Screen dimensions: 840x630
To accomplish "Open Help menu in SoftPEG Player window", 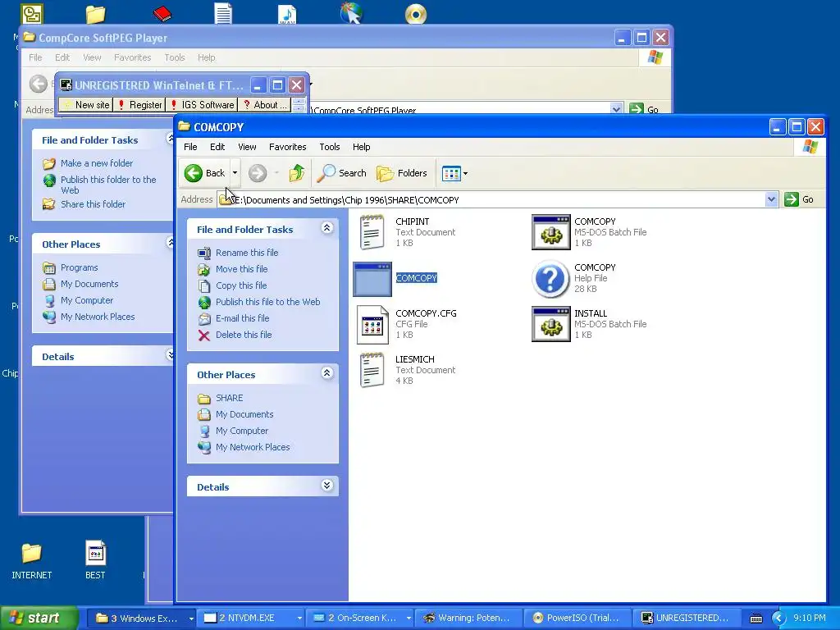I will pyautogui.click(x=206, y=57).
